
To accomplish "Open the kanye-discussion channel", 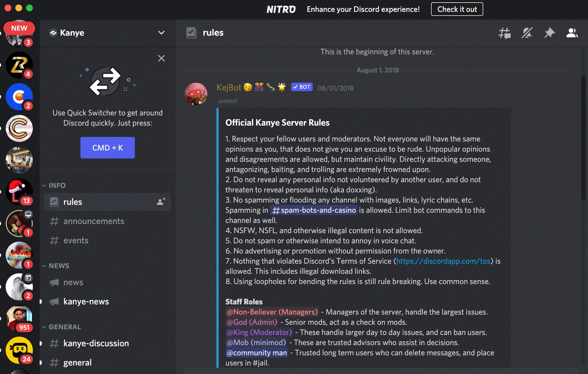I will (107, 343).
